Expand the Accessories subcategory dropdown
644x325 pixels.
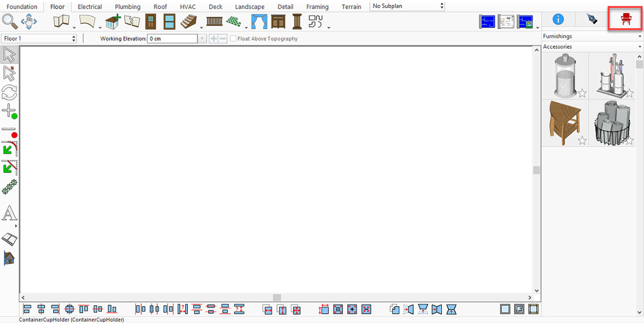tap(592, 47)
